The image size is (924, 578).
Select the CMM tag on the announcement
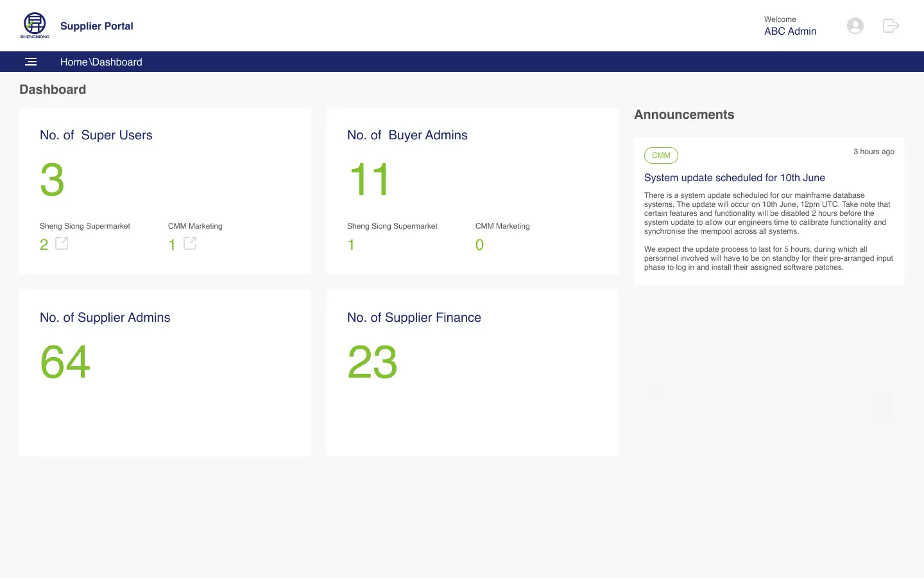[x=661, y=155]
